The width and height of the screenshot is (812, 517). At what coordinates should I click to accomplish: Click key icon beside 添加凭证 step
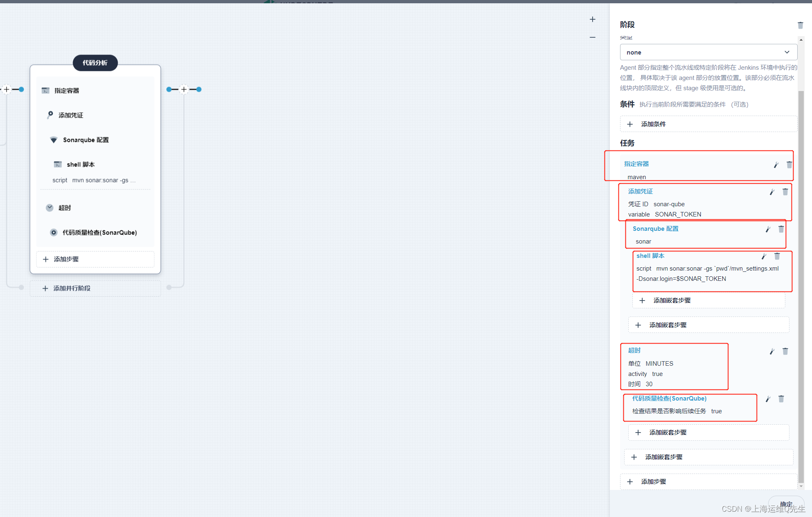click(50, 115)
